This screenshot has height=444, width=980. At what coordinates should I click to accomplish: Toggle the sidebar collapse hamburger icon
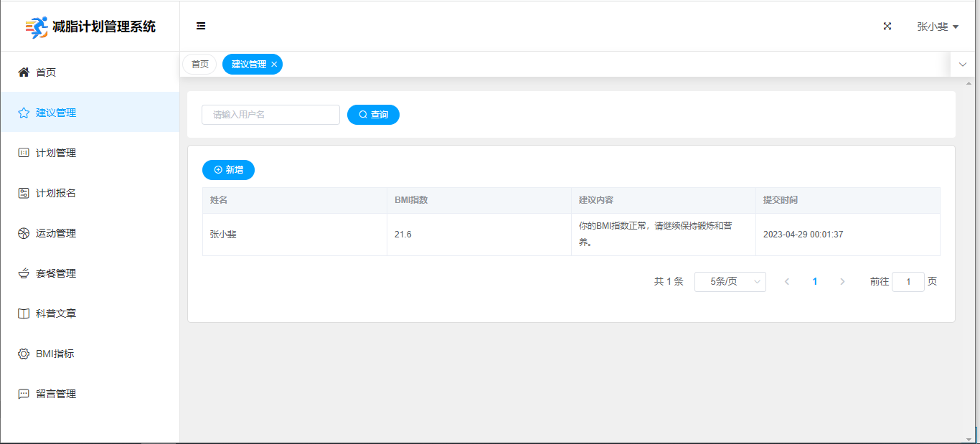(201, 26)
